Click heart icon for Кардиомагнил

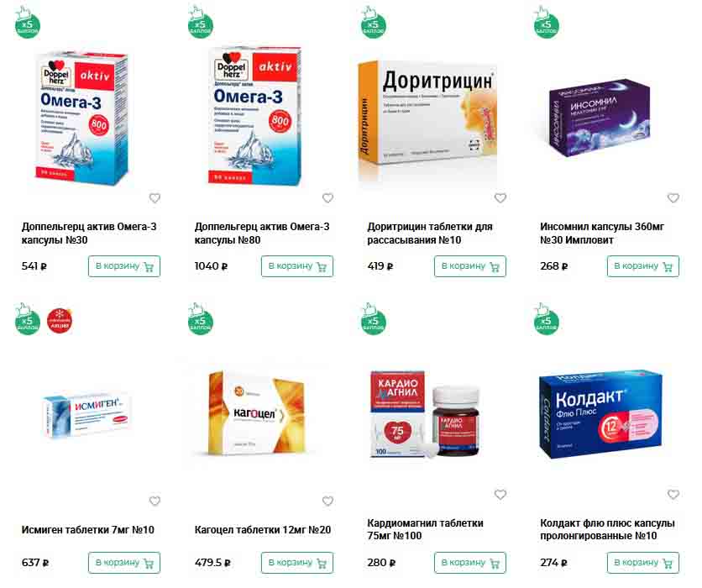pyautogui.click(x=500, y=495)
